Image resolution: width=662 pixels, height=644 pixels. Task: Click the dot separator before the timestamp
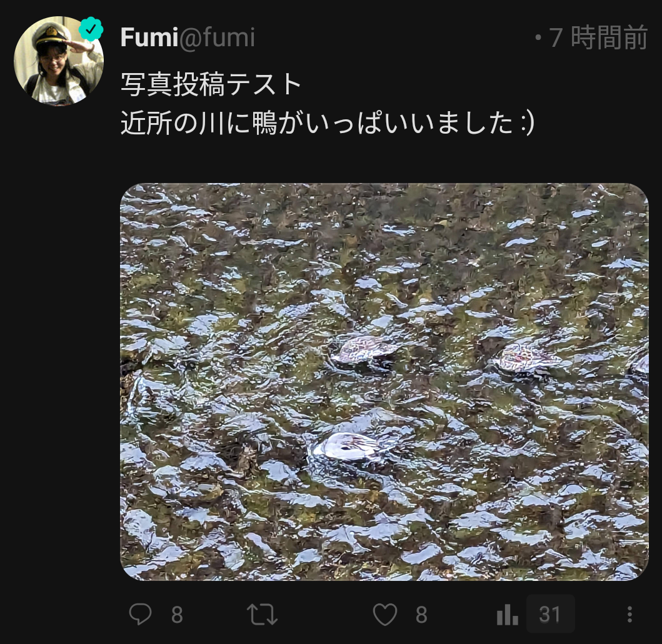[x=538, y=38]
